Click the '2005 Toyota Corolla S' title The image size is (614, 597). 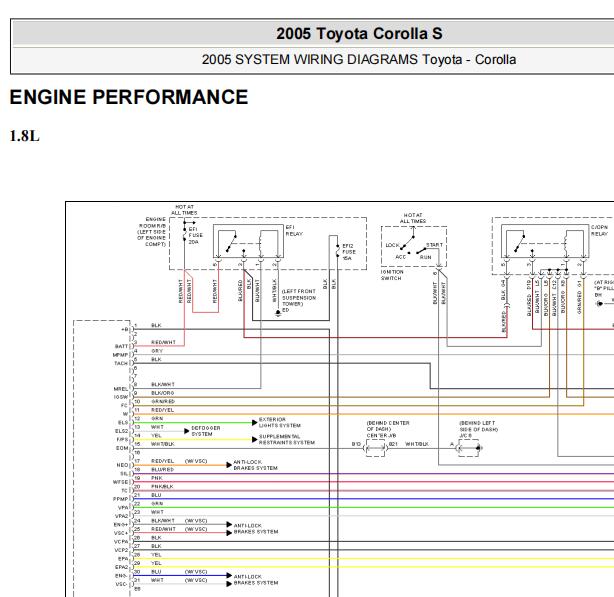359,33
